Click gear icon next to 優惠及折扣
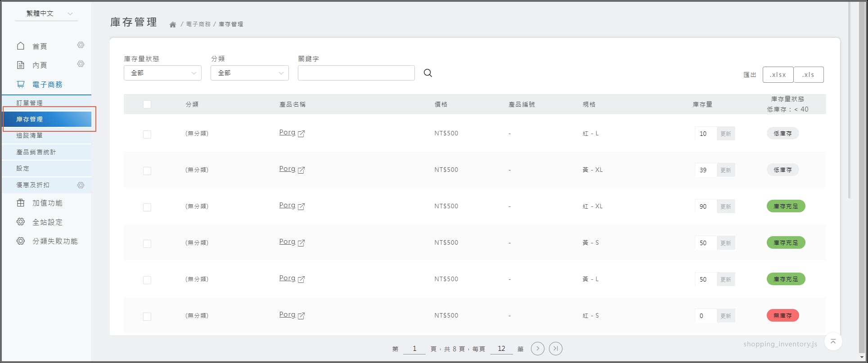 click(x=81, y=185)
